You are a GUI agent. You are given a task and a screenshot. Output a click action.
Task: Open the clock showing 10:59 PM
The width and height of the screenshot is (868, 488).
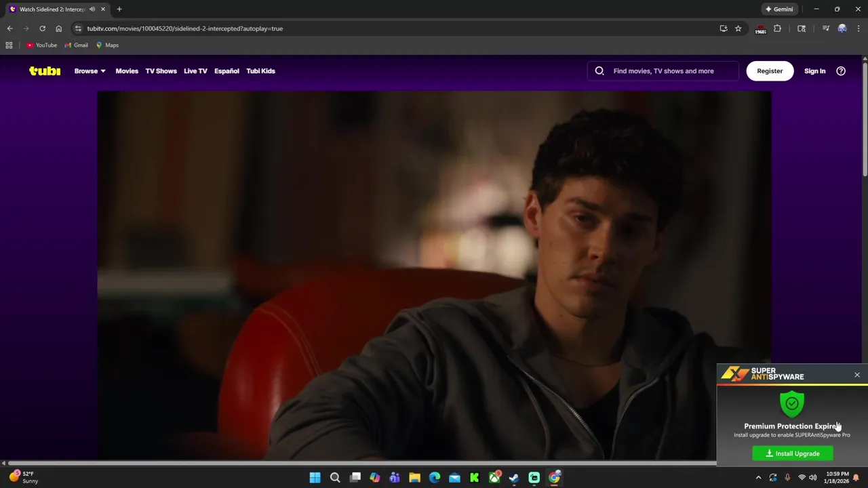pos(837,478)
